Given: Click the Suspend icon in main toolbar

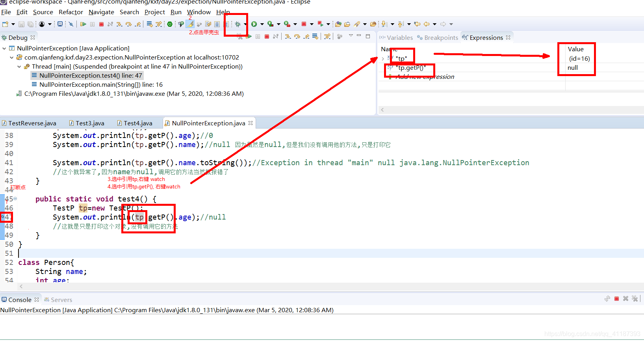Looking at the screenshot, I should click(92, 24).
